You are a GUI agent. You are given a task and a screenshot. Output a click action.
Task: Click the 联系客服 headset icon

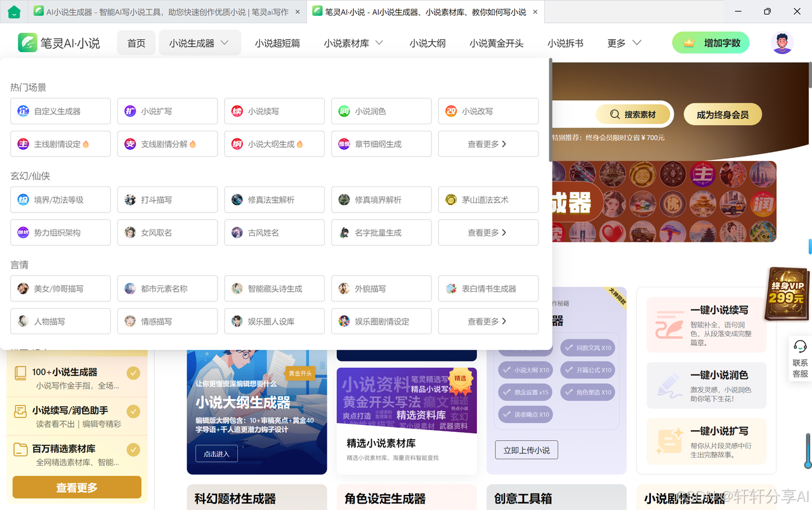(801, 346)
